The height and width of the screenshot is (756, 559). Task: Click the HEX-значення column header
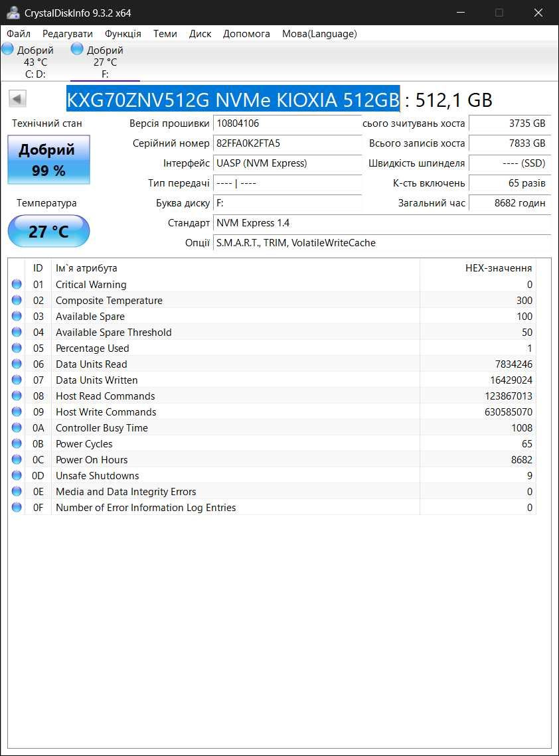478,268
